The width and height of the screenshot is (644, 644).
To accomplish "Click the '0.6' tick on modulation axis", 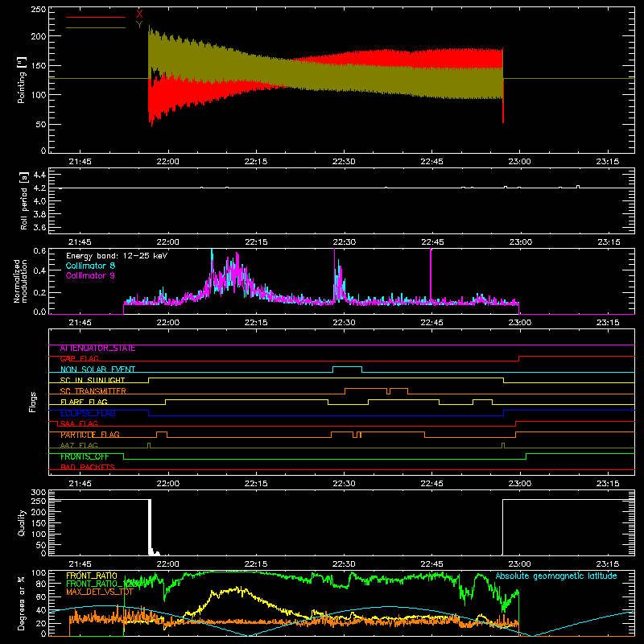I will [x=39, y=251].
